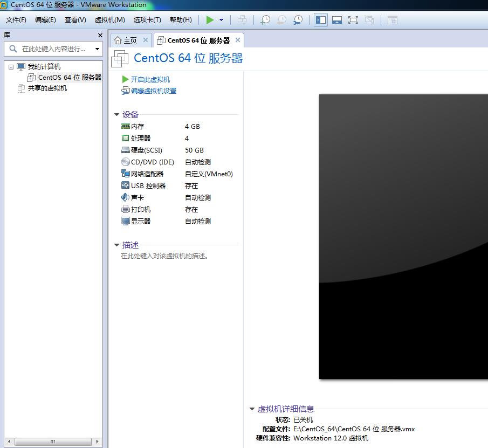Select 我的计算机 in the library tree

[44, 66]
